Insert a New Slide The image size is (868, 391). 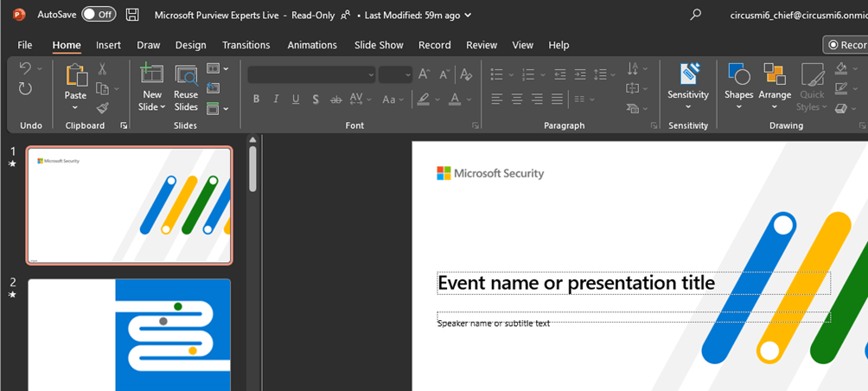click(x=152, y=77)
